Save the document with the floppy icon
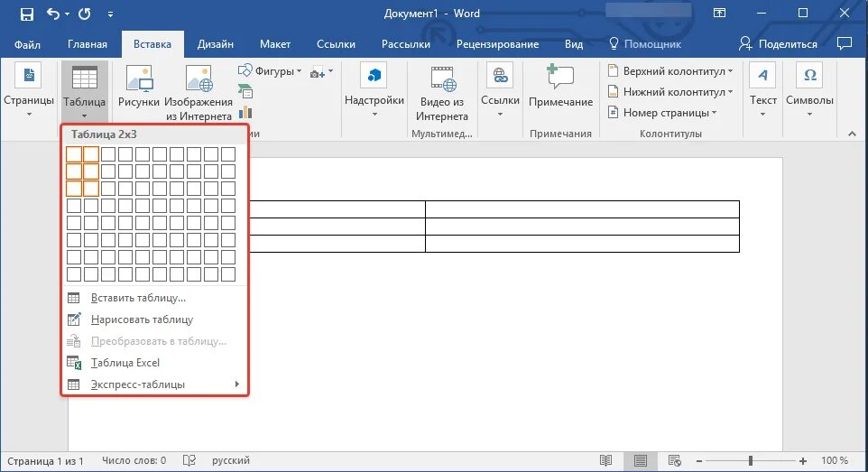Screen dimensions: 868x472 tap(26, 14)
